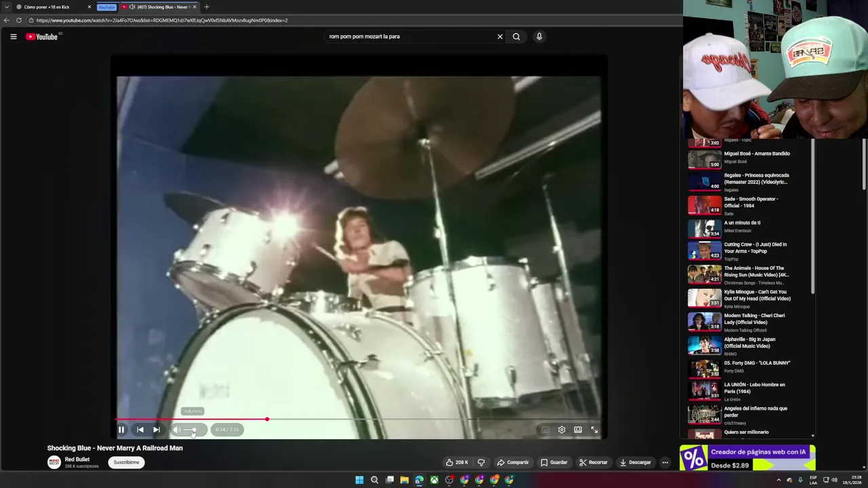Open the browser tab search dropdown
The height and width of the screenshot is (488, 868).
6,7
